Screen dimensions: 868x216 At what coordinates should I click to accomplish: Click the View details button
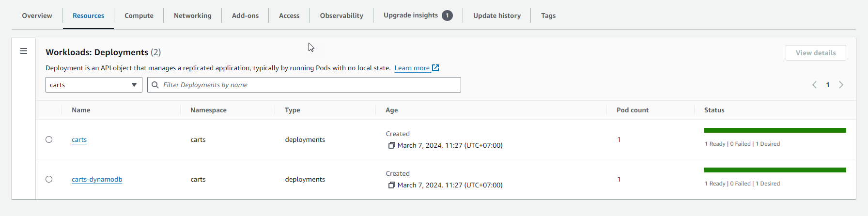816,53
